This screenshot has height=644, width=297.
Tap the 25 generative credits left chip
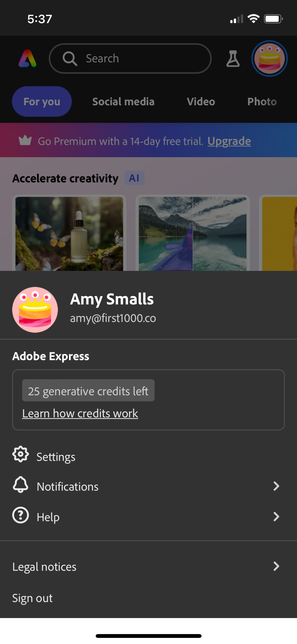coord(88,391)
